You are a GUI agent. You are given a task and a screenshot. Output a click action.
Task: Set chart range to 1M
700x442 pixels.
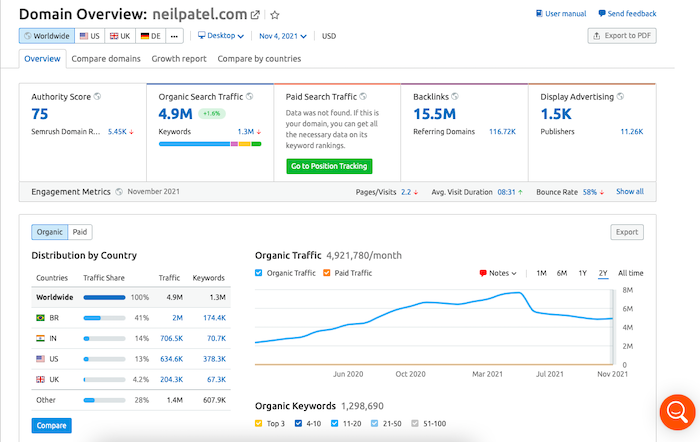click(x=541, y=273)
